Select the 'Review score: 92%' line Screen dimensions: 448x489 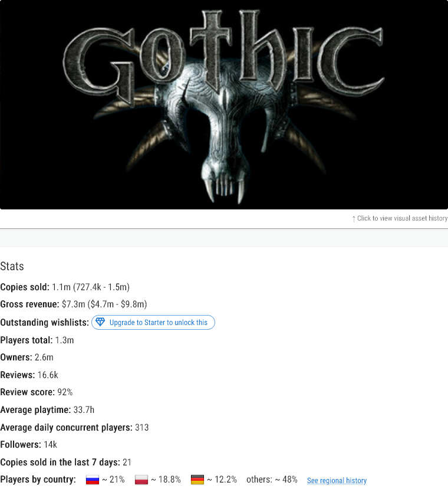click(36, 392)
